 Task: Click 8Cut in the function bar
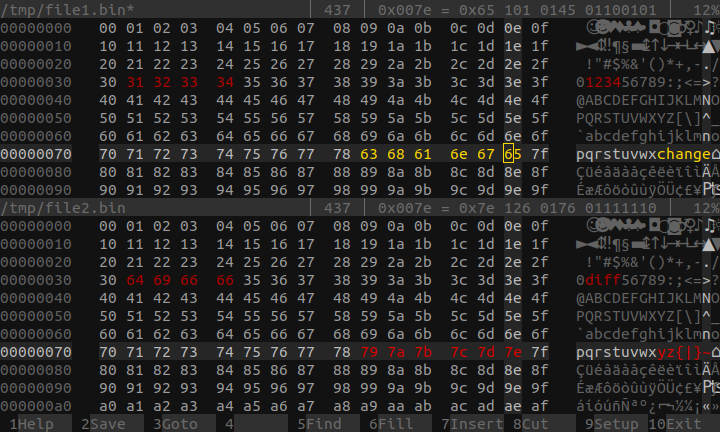(x=531, y=424)
